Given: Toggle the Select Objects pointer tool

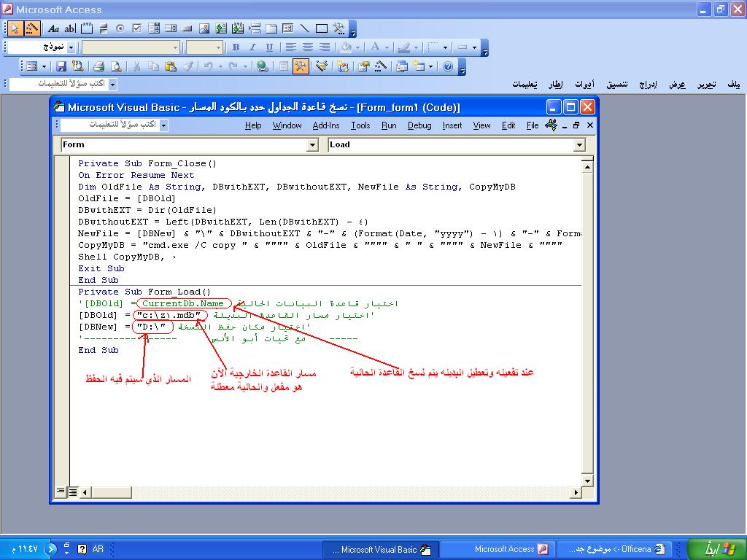Looking at the screenshot, I should click(x=15, y=28).
